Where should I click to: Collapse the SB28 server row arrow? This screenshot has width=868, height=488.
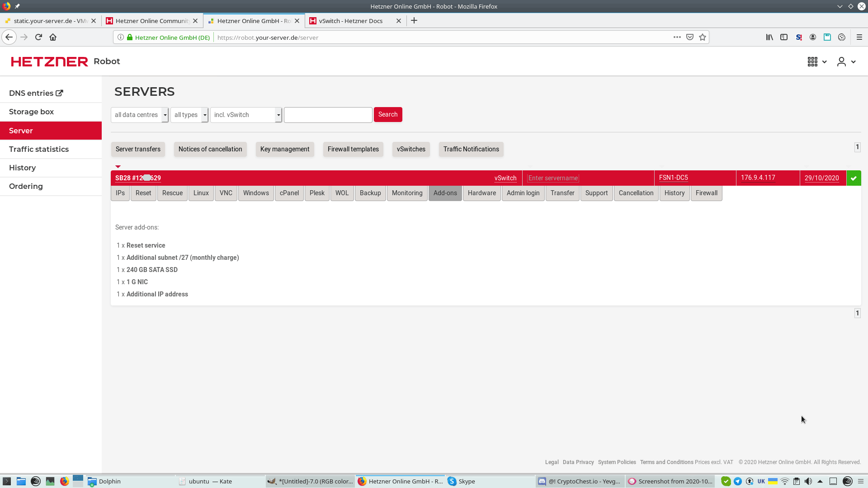click(118, 167)
